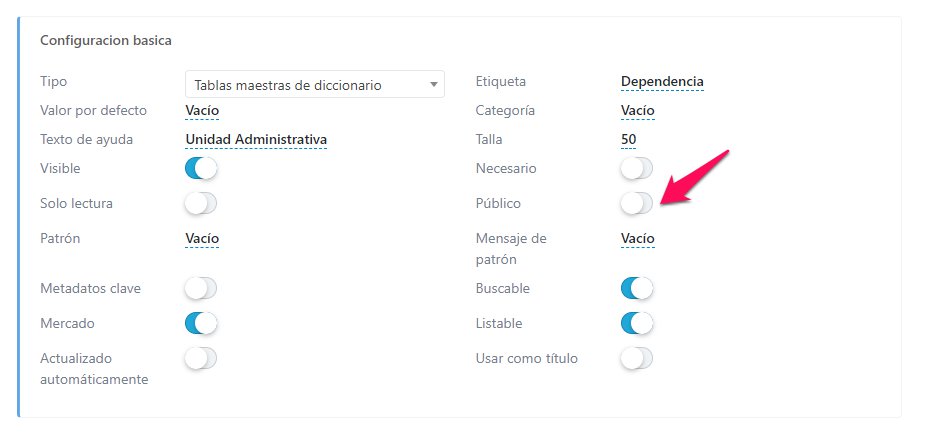The height and width of the screenshot is (434, 926).
Task: Enable the Solo lectura switch
Action: click(201, 203)
